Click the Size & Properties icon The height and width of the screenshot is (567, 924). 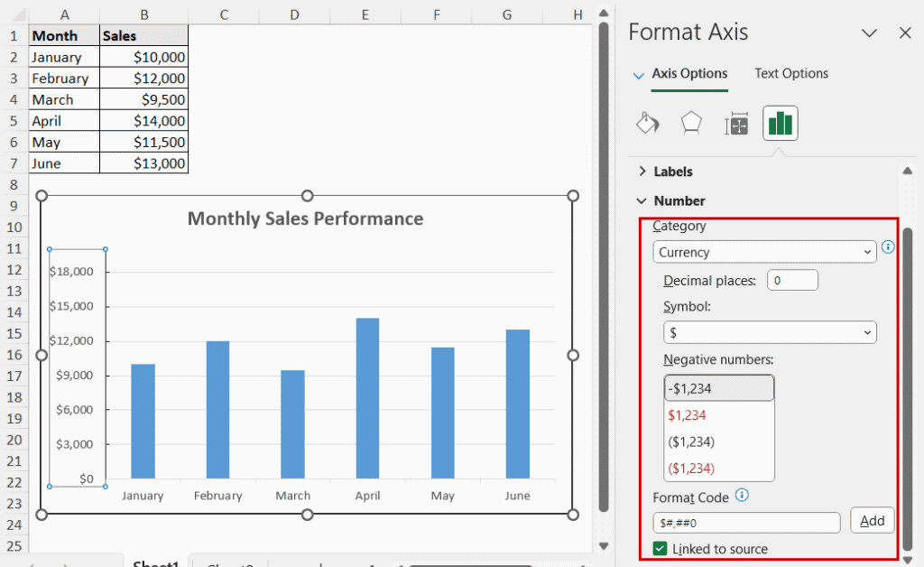pyautogui.click(x=735, y=123)
